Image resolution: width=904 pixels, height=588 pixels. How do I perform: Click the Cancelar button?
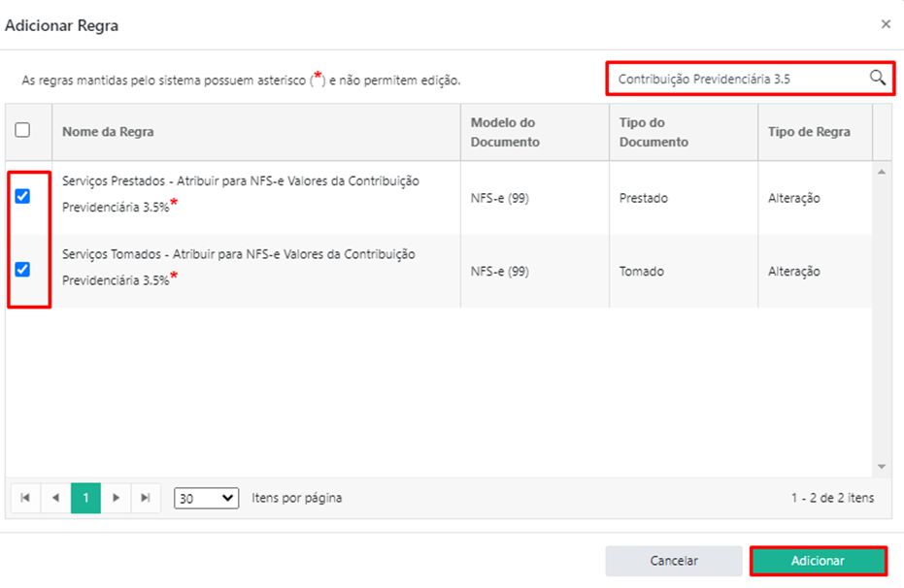click(x=674, y=561)
